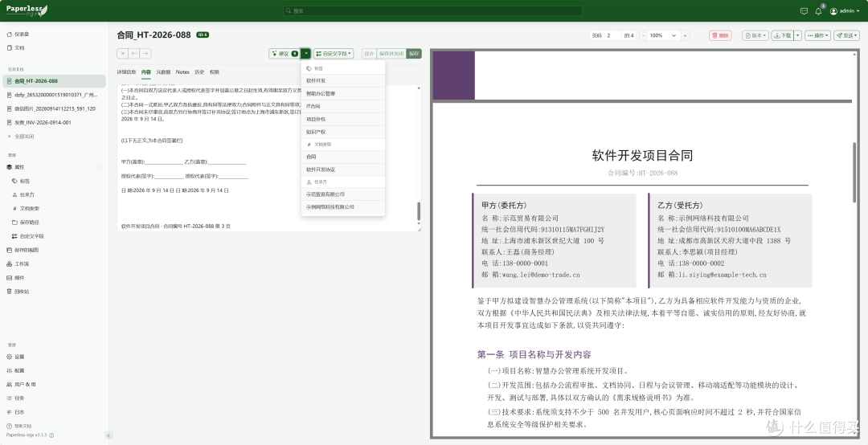Click the 建议 suggestions button
The height and width of the screenshot is (445, 868).
pyautogui.click(x=285, y=54)
